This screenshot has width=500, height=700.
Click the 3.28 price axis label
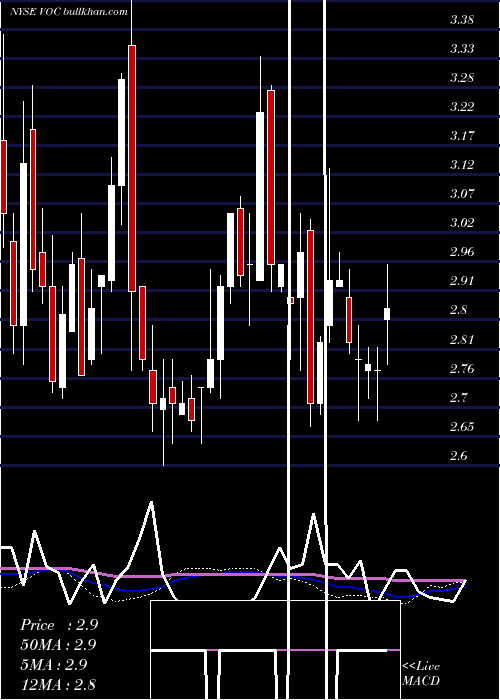tap(462, 78)
